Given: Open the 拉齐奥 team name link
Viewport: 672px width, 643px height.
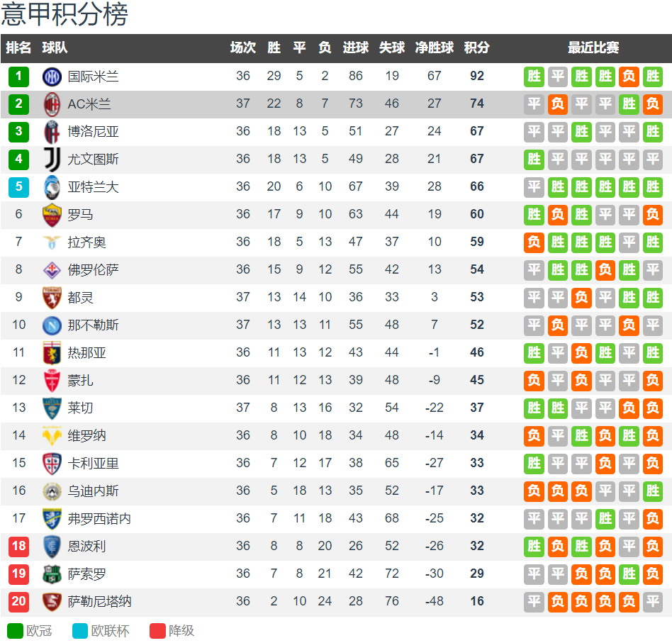Looking at the screenshot, I should 86,242.
